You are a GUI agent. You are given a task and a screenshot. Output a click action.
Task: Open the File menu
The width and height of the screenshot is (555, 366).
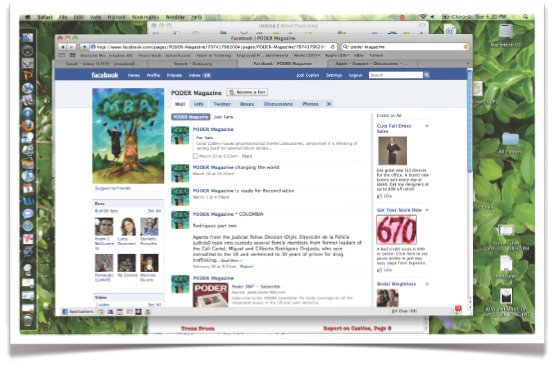(x=63, y=17)
